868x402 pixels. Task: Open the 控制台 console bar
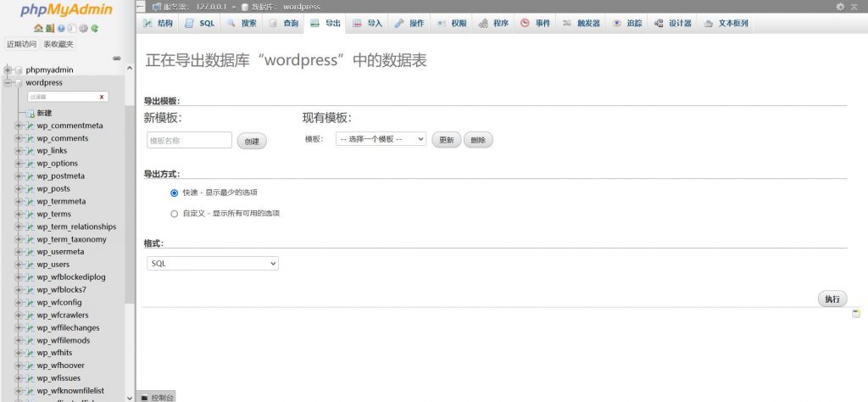click(156, 397)
